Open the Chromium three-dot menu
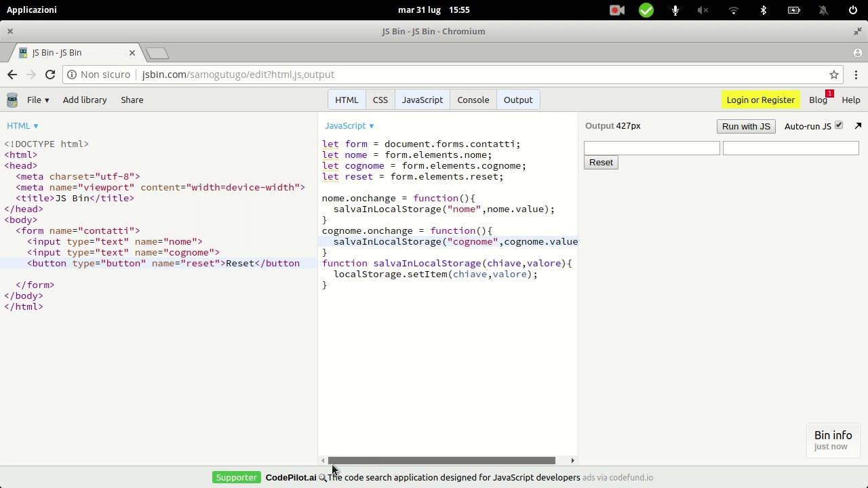This screenshot has height=488, width=868. pyautogui.click(x=856, y=75)
